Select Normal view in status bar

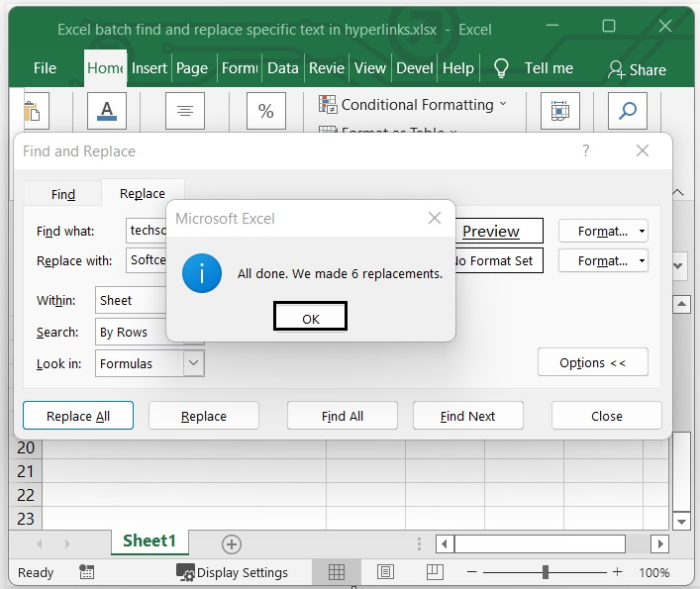pyautogui.click(x=337, y=572)
